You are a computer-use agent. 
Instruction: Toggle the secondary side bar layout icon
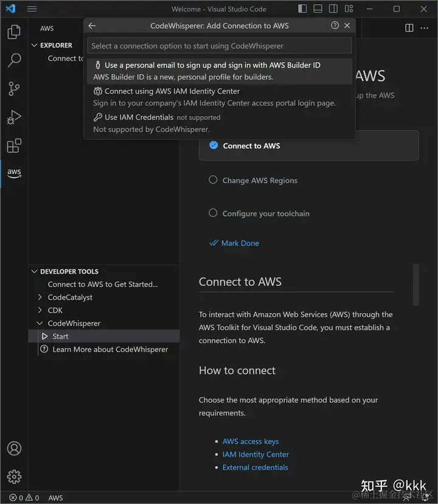tap(333, 9)
